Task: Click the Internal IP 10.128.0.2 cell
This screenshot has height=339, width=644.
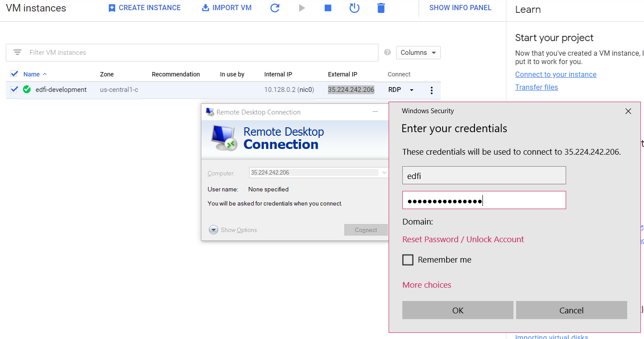Action: pos(289,90)
